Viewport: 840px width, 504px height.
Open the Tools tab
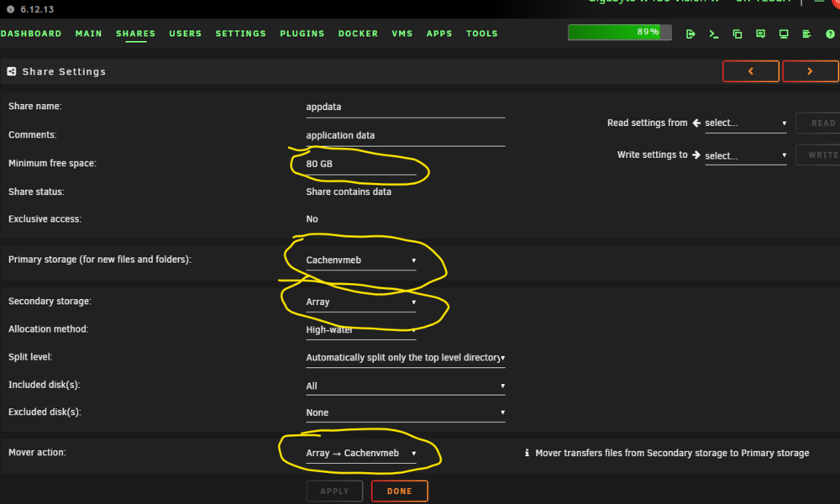click(x=481, y=34)
